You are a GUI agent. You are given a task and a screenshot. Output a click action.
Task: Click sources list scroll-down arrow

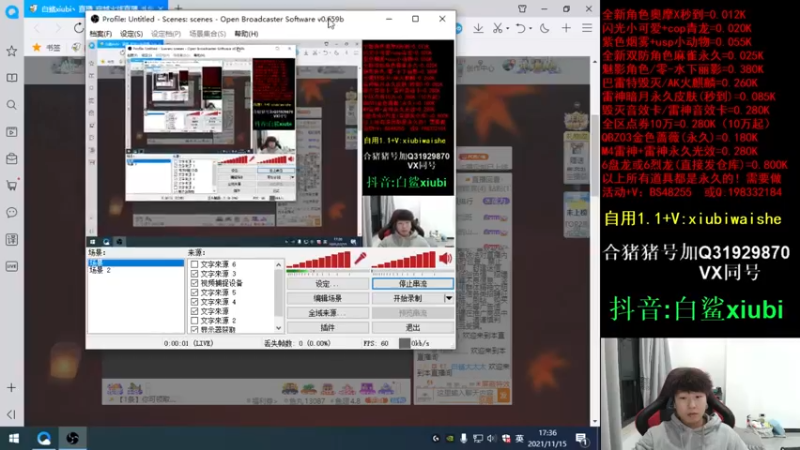pos(279,329)
